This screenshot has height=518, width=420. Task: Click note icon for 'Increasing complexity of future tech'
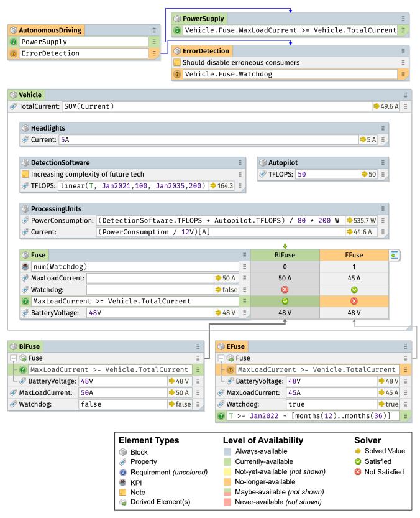pos(25,174)
